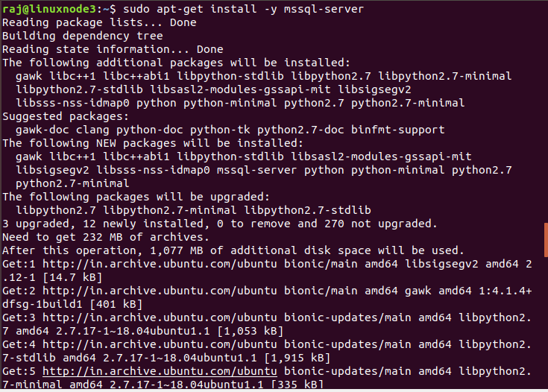Click the 'Suggested packages:' heading
This screenshot has width=548, height=392.
[x=65, y=116]
